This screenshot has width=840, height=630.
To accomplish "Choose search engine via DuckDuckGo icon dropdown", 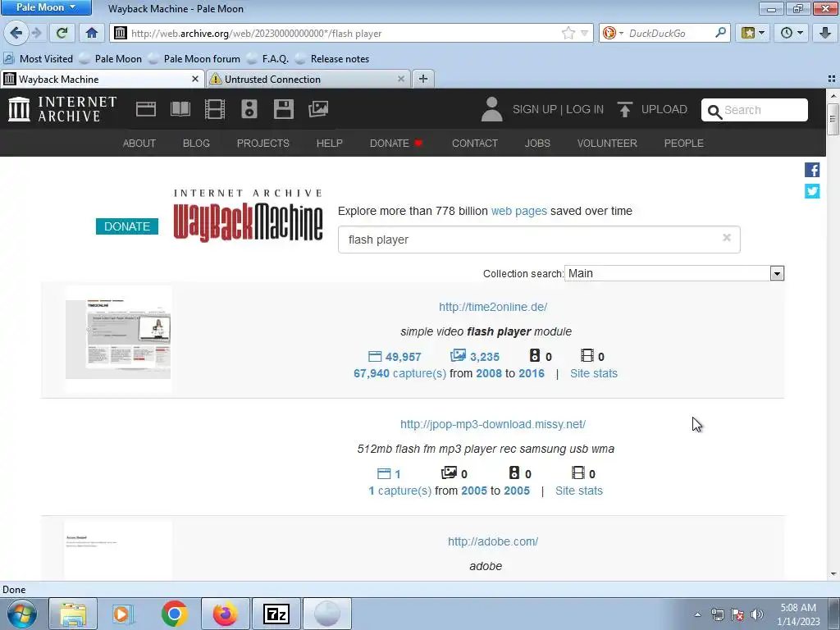I will [613, 33].
